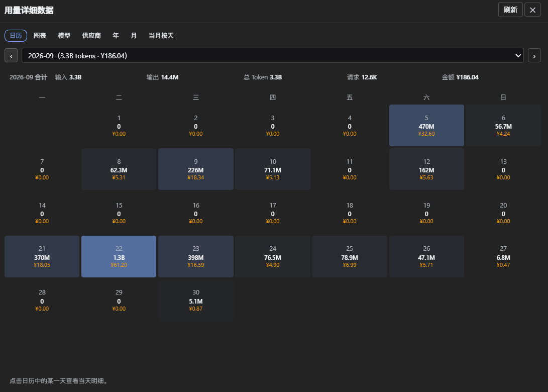The height and width of the screenshot is (392, 548).
Task: View details for day 23 with 398M
Action: [x=196, y=257]
